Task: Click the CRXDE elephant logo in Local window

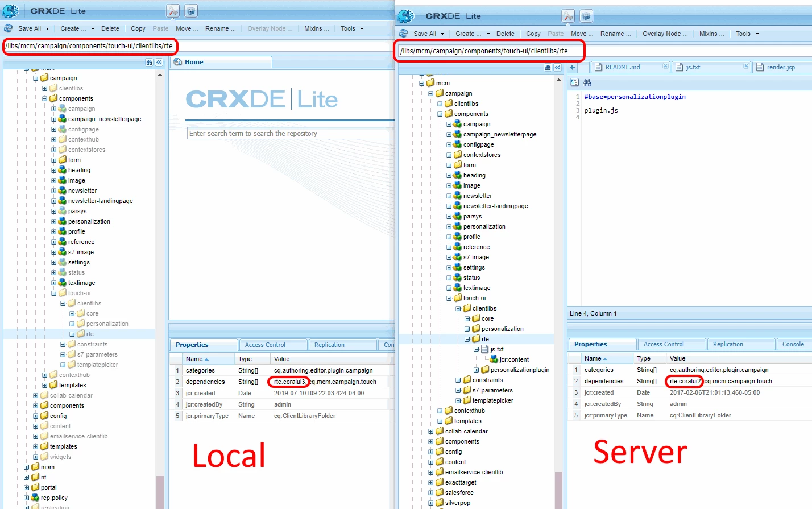Action: coord(10,11)
